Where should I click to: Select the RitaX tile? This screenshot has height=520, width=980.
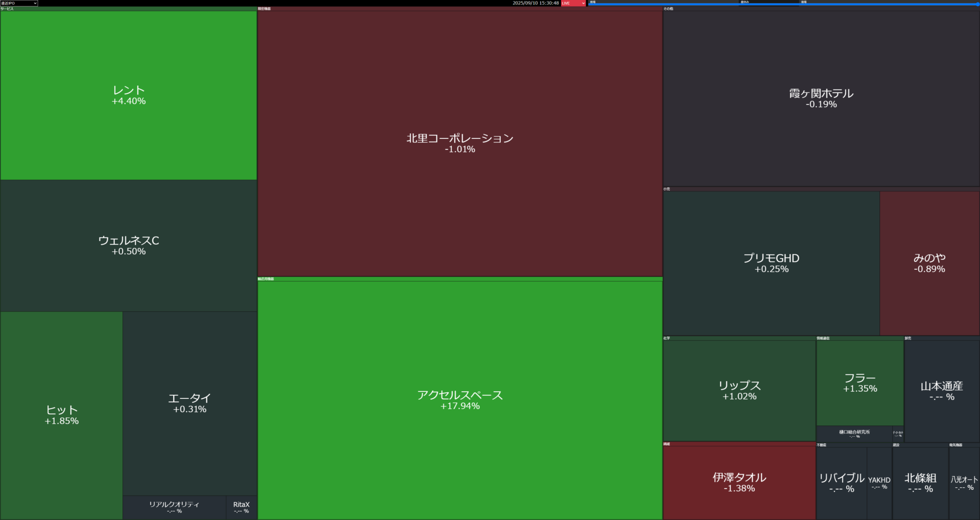pos(241,507)
